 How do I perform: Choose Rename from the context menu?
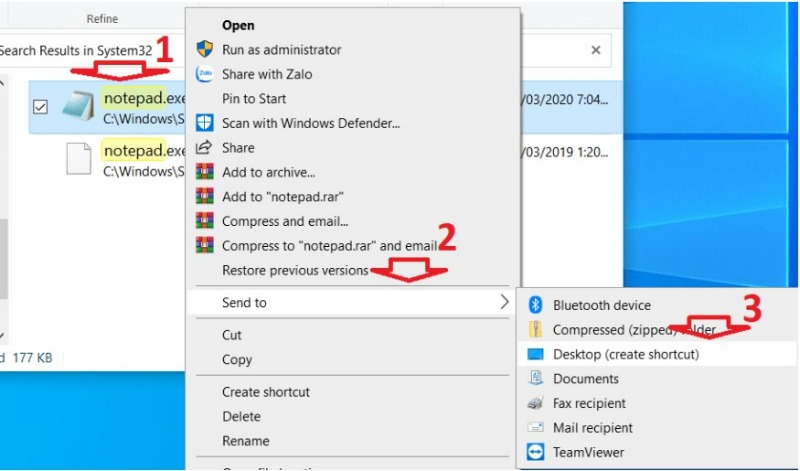tap(245, 441)
